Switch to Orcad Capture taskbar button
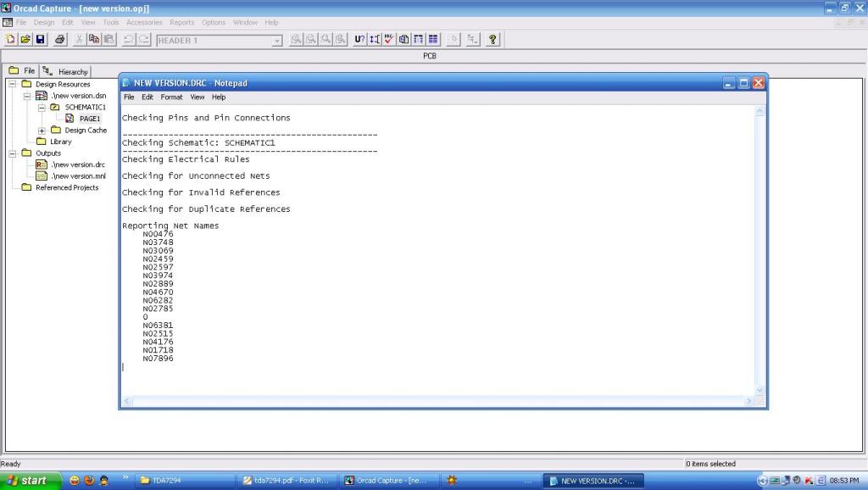Screen dimensions: 868x490 389,481
